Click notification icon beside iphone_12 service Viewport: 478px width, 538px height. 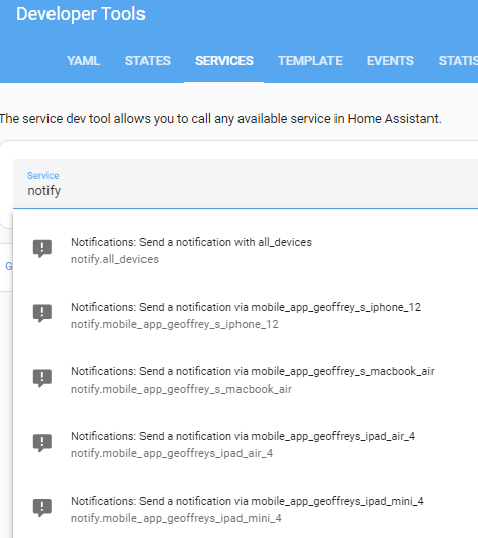coord(42,313)
